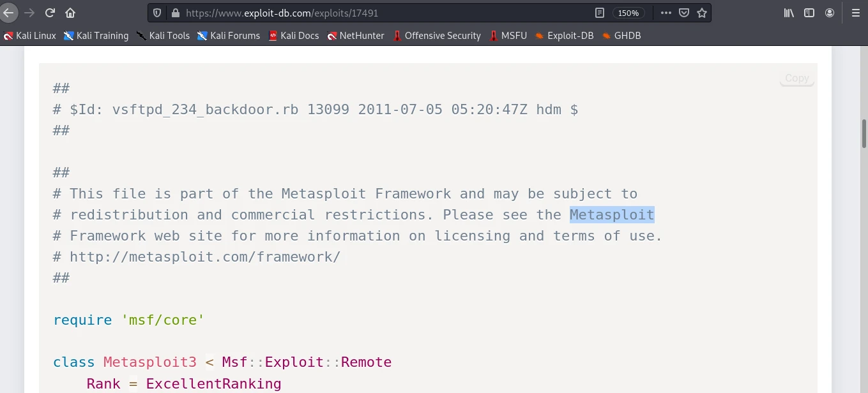The image size is (868, 393).
Task: Open the NetHunter bookmark
Action: (356, 36)
